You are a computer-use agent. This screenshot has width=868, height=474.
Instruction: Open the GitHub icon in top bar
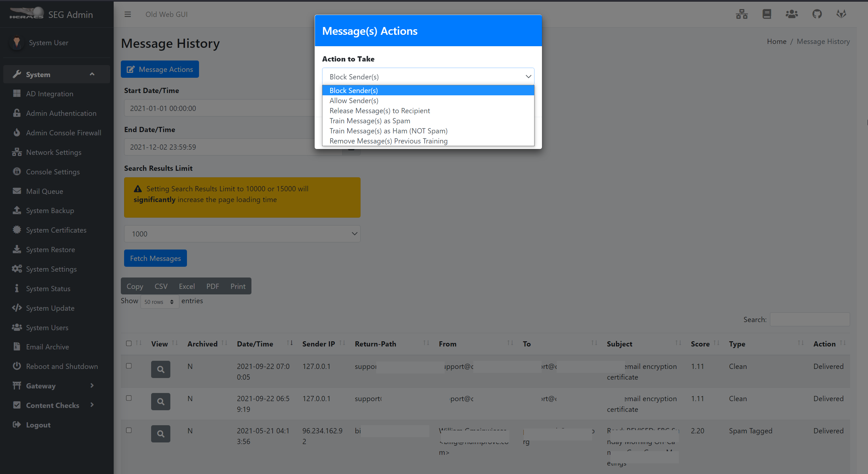[817, 14]
